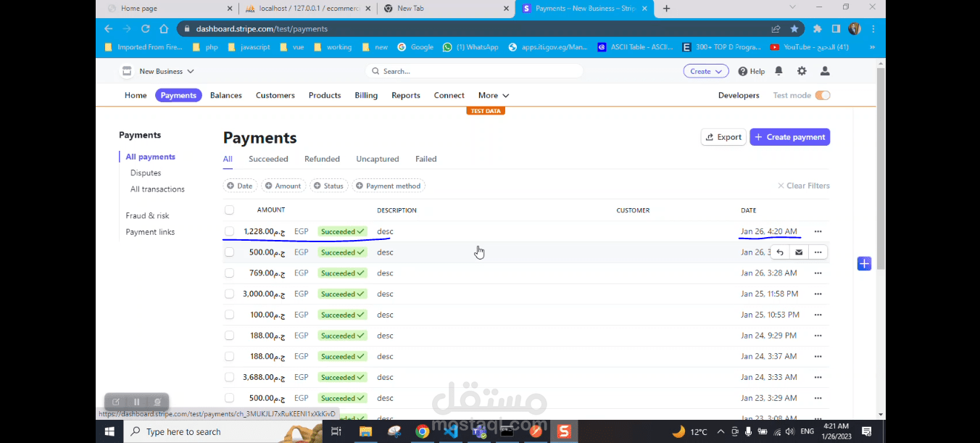Open Payment links in the sidebar
Viewport: 980px width, 443px height.
(150, 232)
